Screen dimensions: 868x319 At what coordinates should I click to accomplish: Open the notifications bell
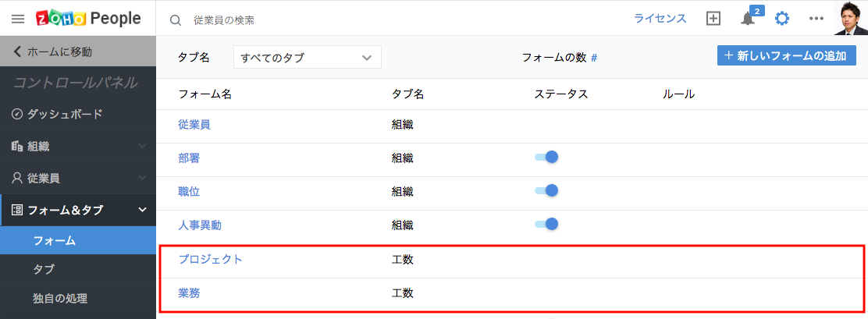(747, 19)
